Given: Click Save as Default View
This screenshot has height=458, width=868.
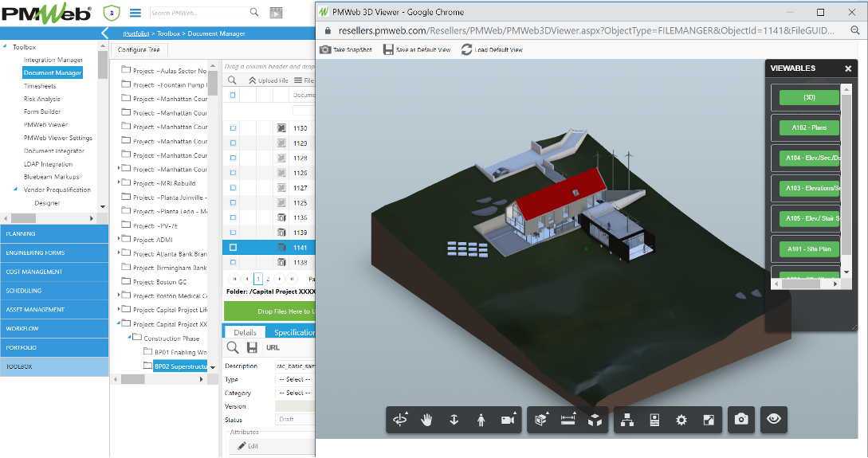Looking at the screenshot, I should coord(417,49).
